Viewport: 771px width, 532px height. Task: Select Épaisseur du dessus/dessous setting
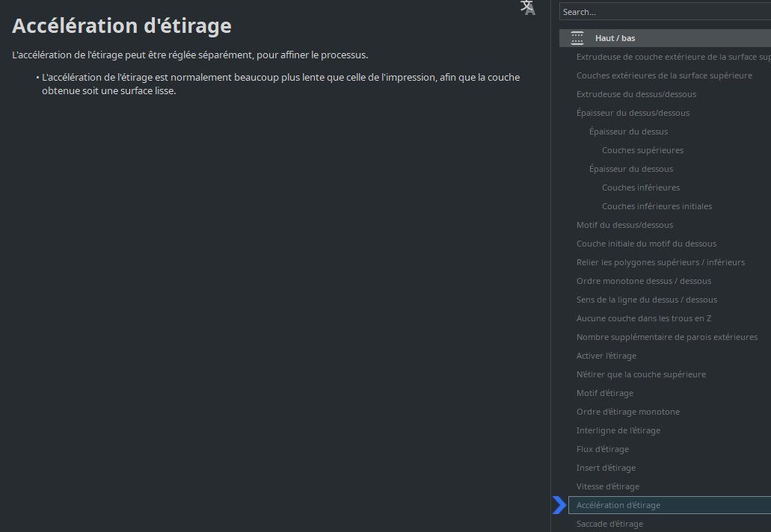click(x=633, y=113)
